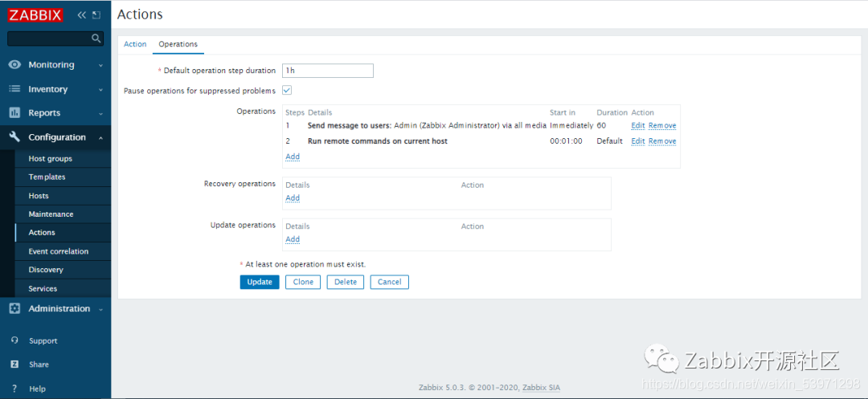Open Event correlation menu item
This screenshot has height=399, width=868.
(59, 251)
